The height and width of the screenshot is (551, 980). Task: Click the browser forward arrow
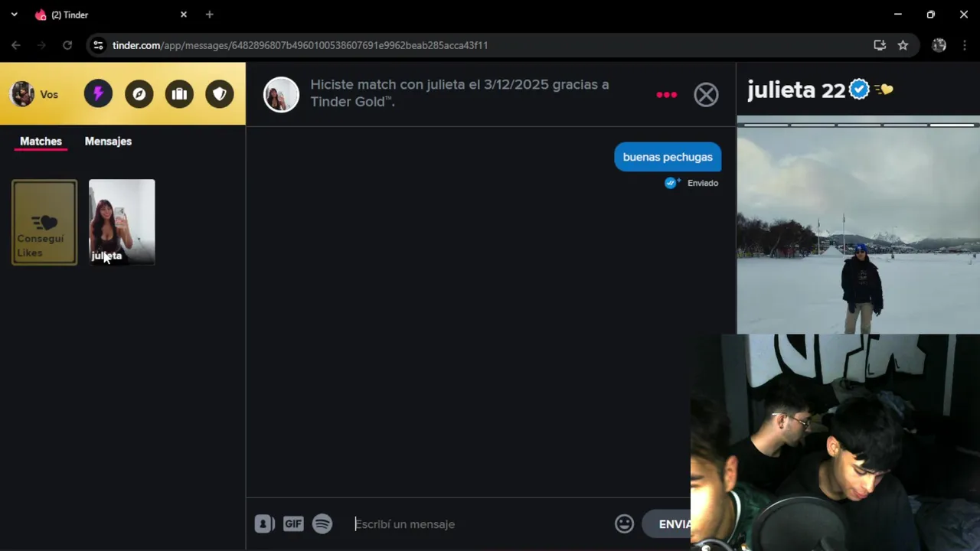click(42, 45)
